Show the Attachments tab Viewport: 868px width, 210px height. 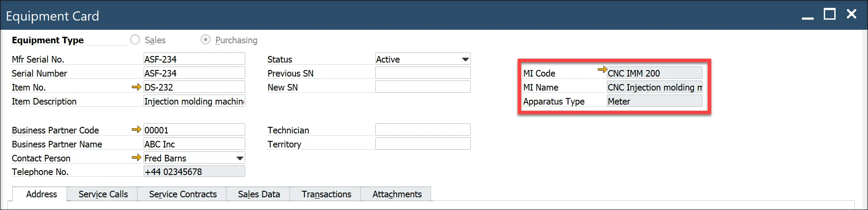(x=397, y=194)
